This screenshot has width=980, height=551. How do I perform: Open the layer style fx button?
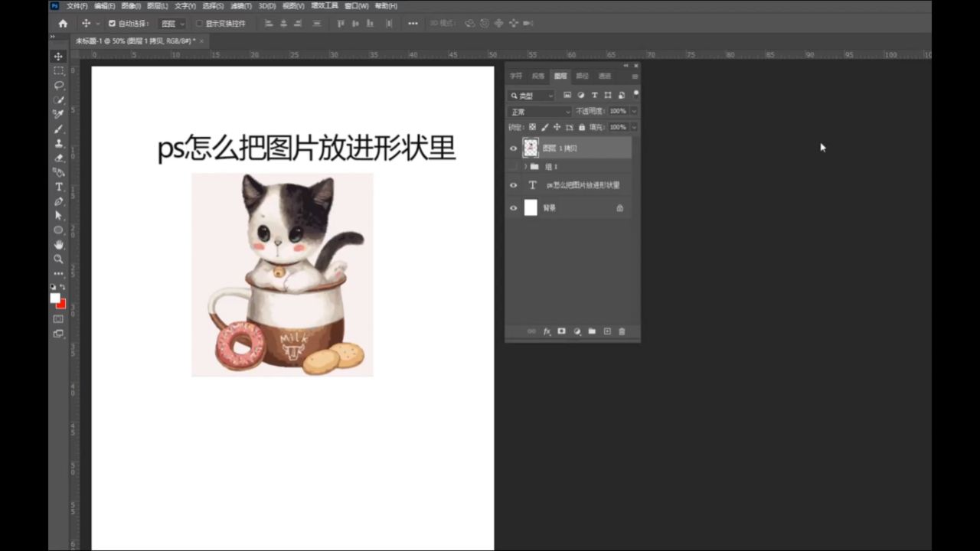(547, 331)
